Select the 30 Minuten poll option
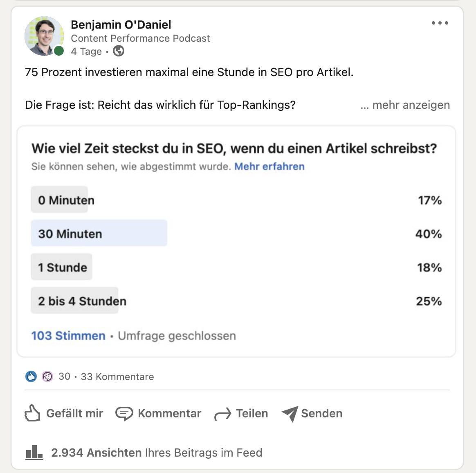This screenshot has width=476, height=473. 236,233
